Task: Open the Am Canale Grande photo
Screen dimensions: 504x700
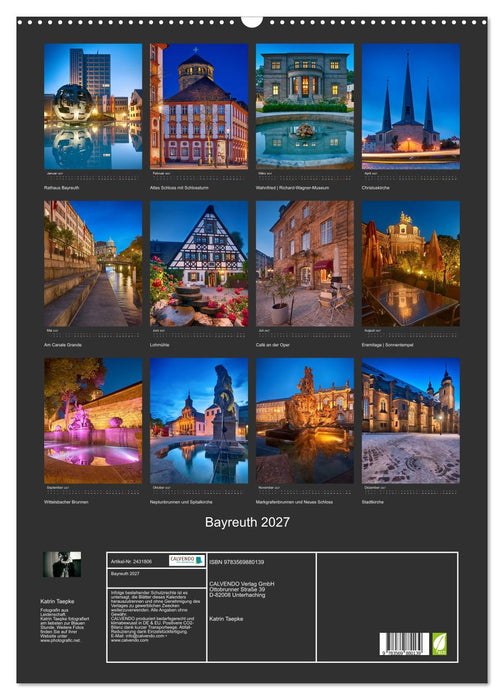Action: pos(93,263)
